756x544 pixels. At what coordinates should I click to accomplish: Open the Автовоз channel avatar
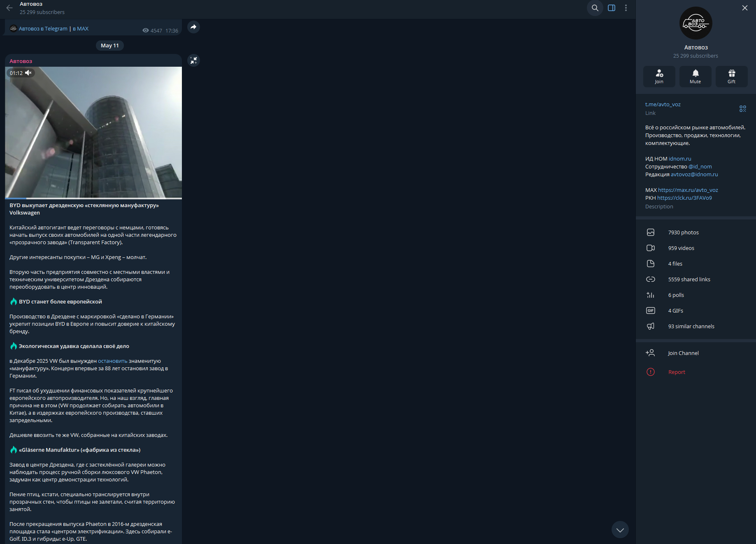coord(696,23)
